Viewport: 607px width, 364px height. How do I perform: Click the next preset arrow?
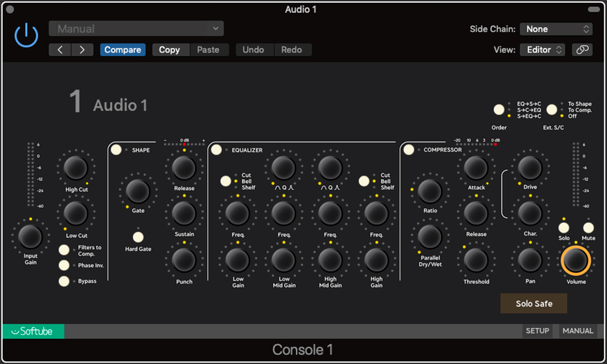coord(82,50)
